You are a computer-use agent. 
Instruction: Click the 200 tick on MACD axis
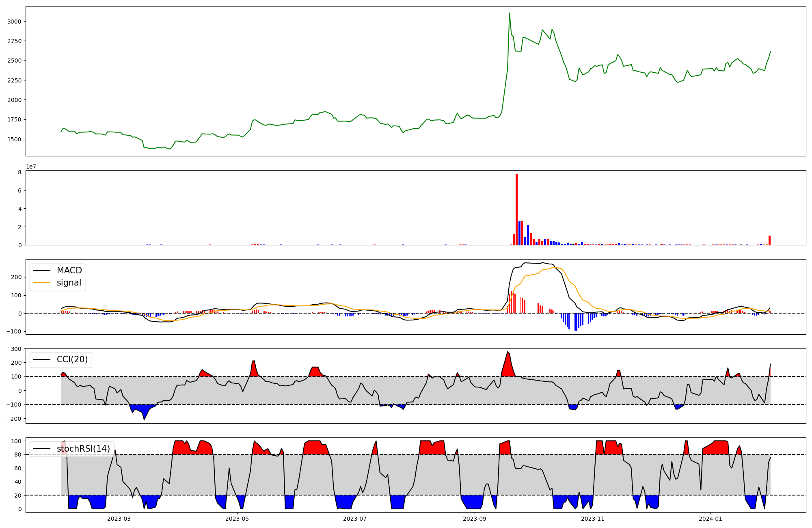point(17,277)
